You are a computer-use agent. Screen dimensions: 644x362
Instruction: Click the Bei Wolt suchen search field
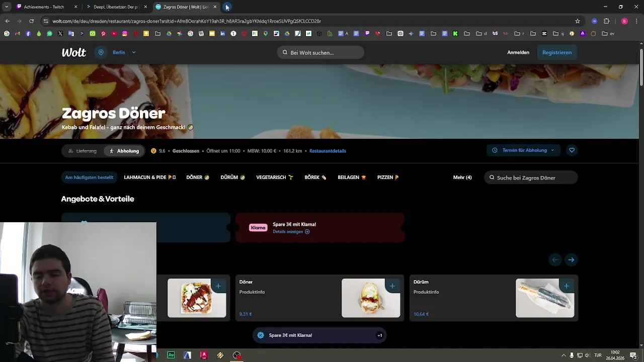click(320, 52)
